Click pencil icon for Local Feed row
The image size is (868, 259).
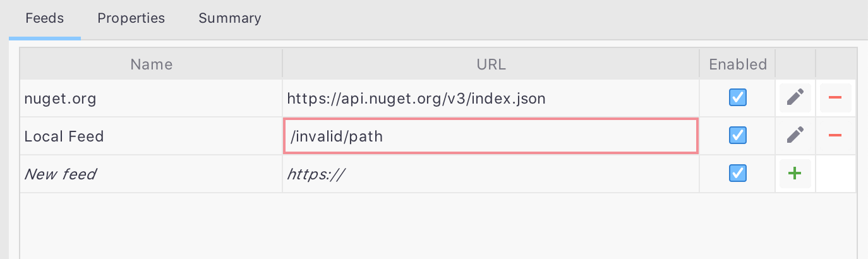pos(795,135)
